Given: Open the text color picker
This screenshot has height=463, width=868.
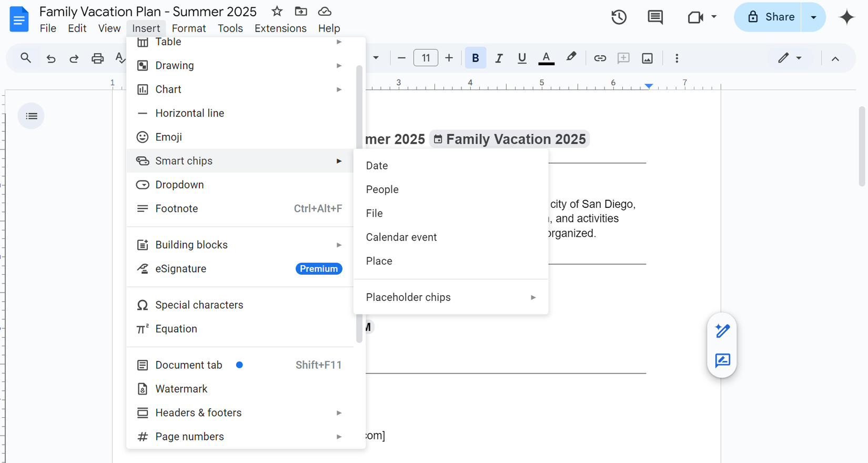Looking at the screenshot, I should (546, 58).
